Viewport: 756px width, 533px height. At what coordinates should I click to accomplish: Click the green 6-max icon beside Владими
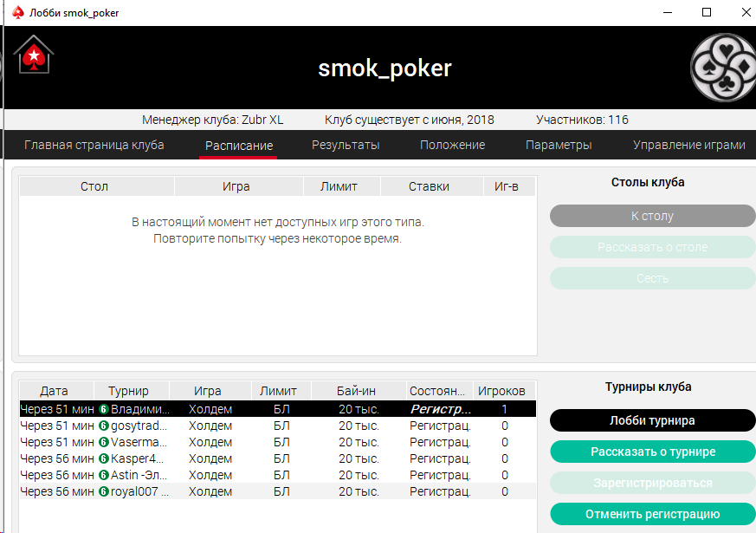104,409
